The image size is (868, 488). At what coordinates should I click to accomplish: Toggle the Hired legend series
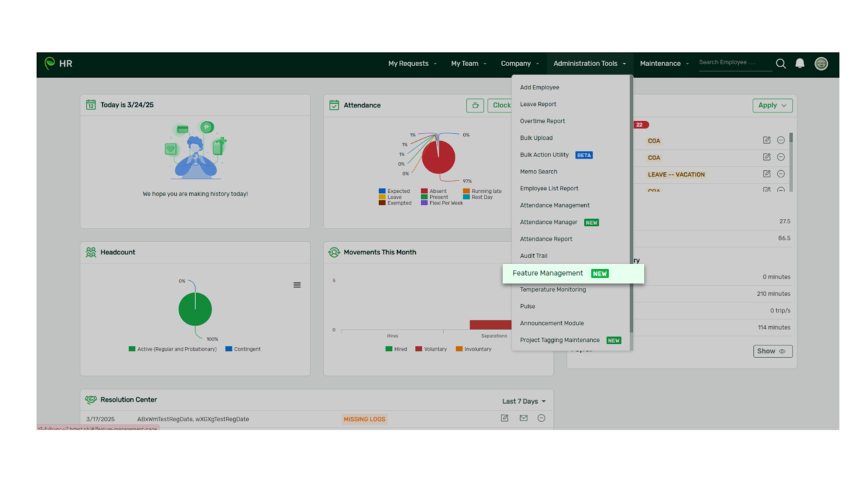coord(396,349)
